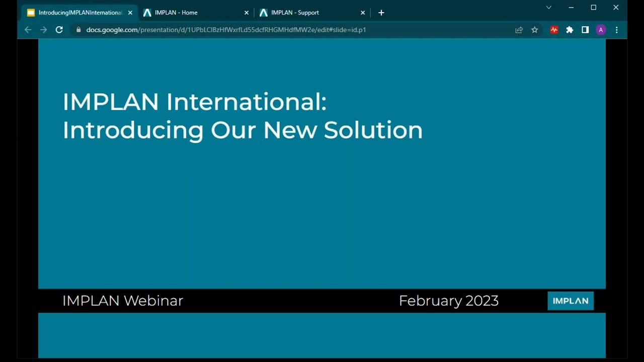Close the IMPLAN - Support tab
This screenshot has width=644, height=362.
(363, 13)
